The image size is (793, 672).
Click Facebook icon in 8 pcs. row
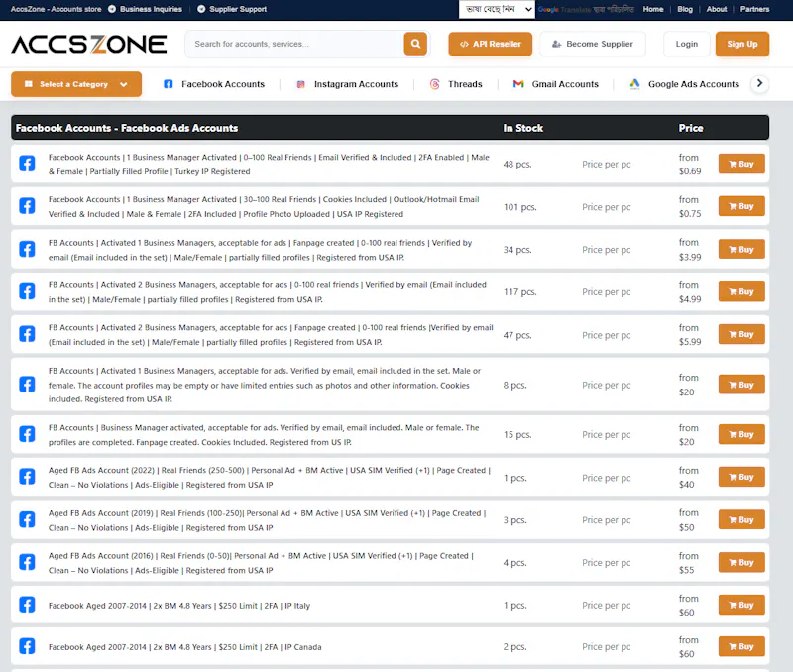point(28,385)
